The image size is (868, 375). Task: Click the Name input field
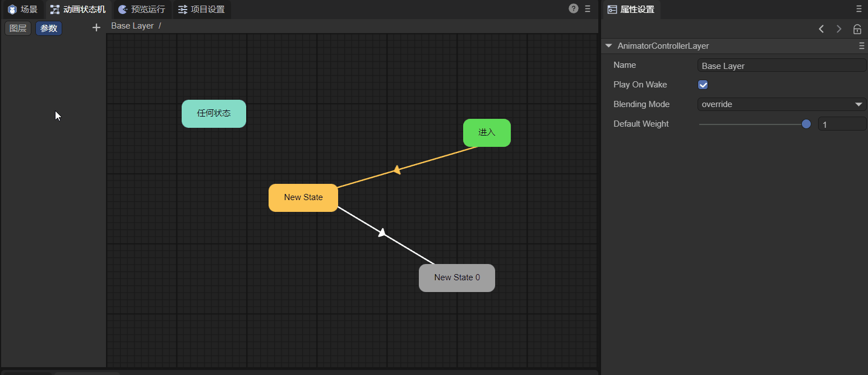click(x=782, y=66)
